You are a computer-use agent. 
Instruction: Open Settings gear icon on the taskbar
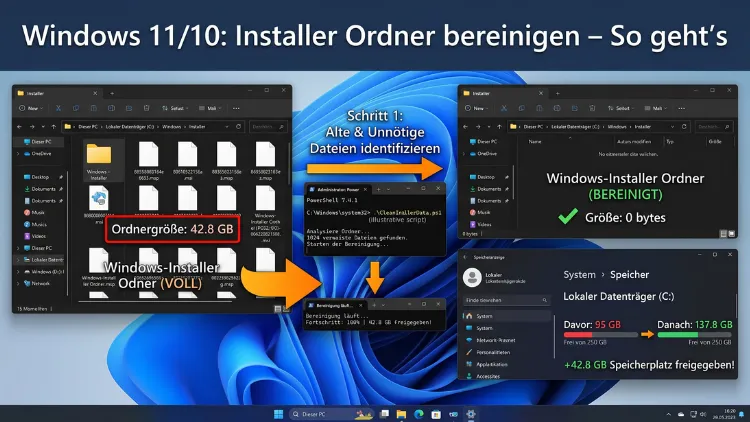pos(471,414)
